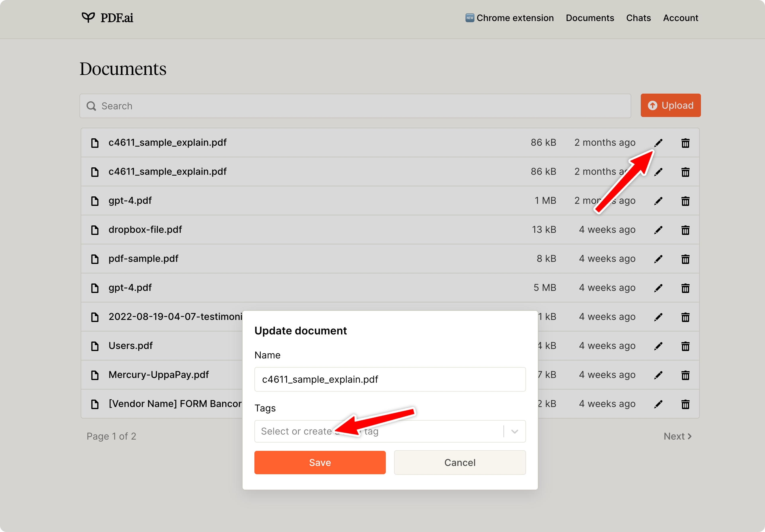The height and width of the screenshot is (532, 765).
Task: Click the PDF.ai logo
Action: 107,18
